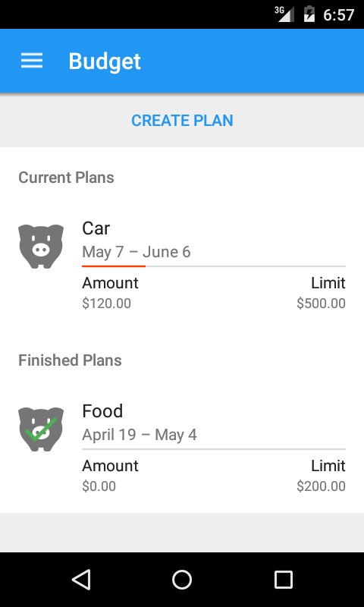Click the CREATE PLAN button

182,121
